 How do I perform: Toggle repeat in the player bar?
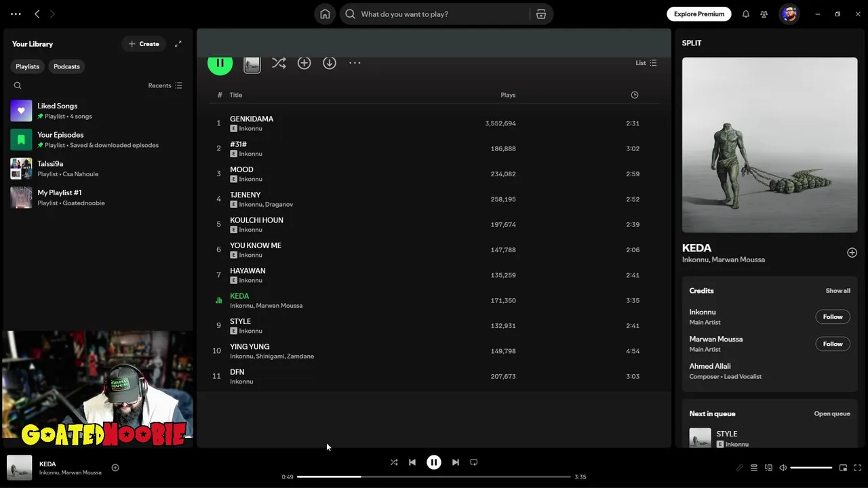(474, 462)
